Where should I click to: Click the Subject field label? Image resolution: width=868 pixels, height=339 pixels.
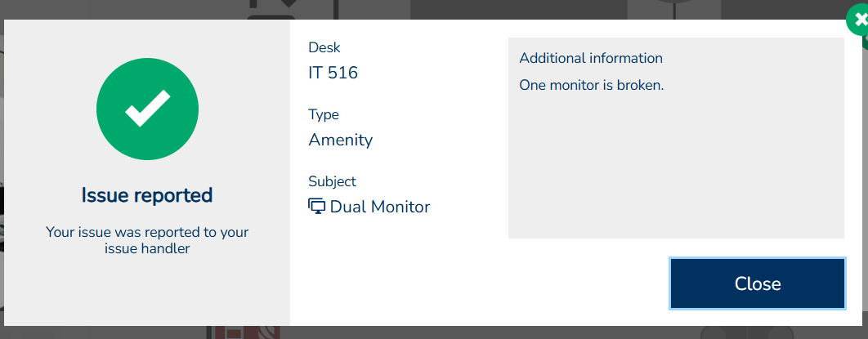click(332, 181)
